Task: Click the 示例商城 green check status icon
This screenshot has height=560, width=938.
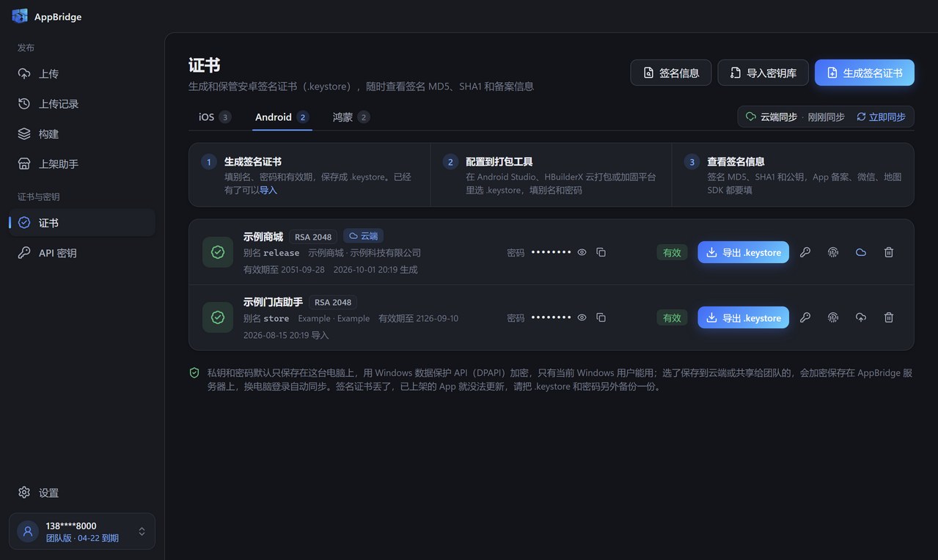Action: [x=218, y=252]
